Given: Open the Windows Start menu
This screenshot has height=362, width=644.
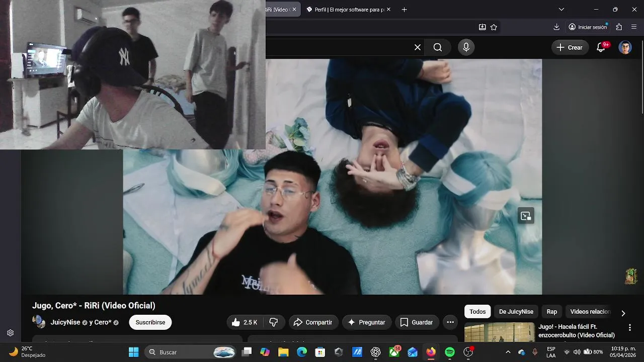Looking at the screenshot, I should pos(133,352).
